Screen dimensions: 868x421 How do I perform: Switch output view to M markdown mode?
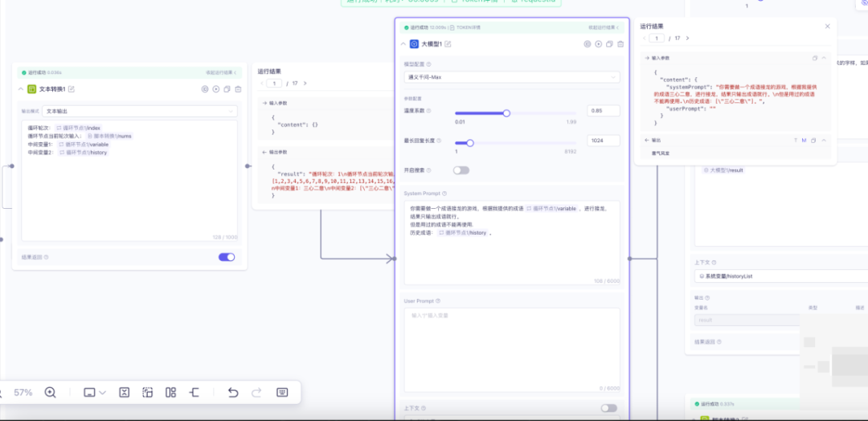point(804,140)
